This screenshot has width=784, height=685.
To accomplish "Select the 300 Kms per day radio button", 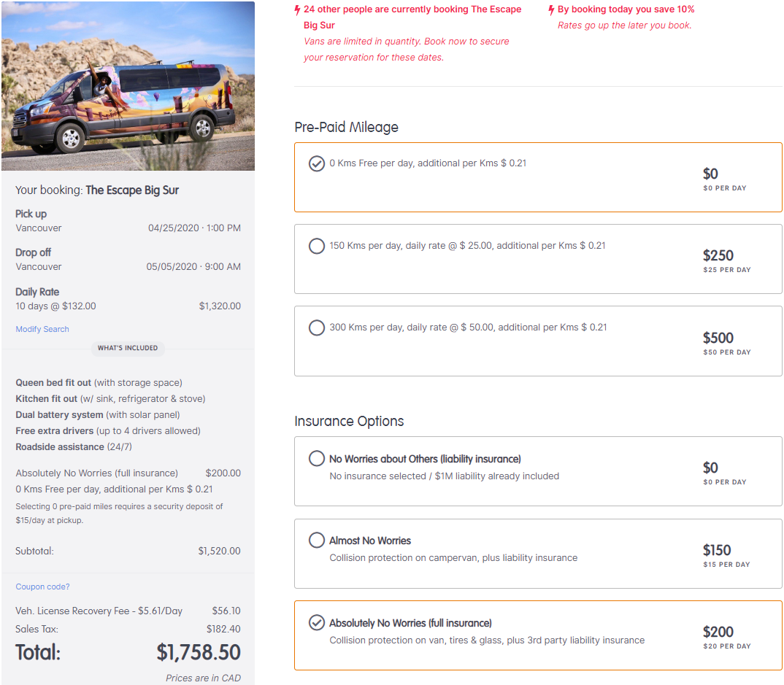I will coord(317,328).
